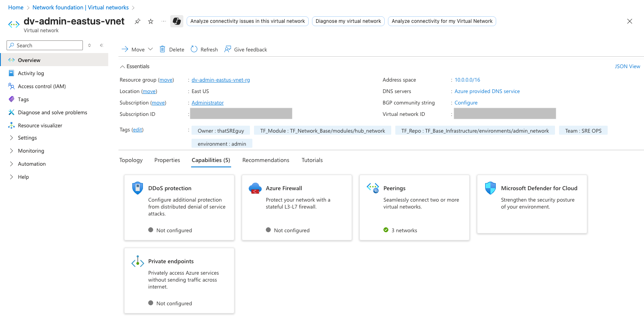The height and width of the screenshot is (322, 644).
Task: Click the Resource visualizer icon
Action: point(11,125)
